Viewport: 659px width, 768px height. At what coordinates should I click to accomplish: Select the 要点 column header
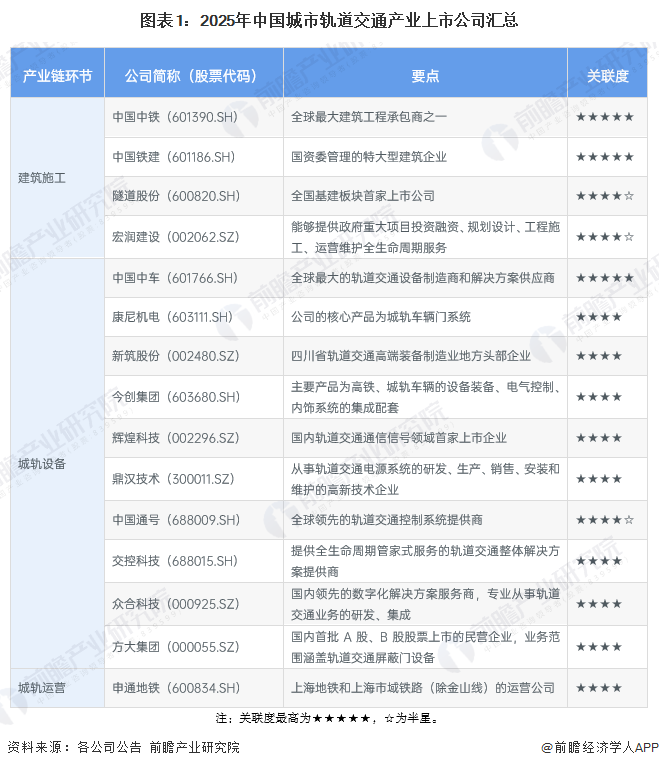point(425,76)
